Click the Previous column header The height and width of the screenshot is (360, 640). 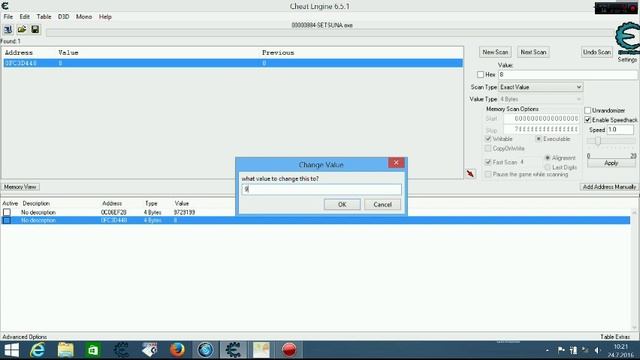278,53
